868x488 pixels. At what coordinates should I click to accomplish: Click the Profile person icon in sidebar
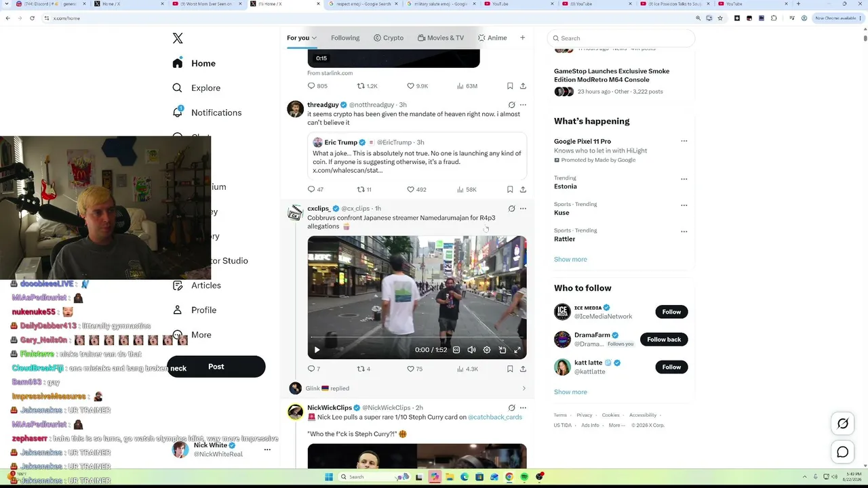[x=177, y=310]
